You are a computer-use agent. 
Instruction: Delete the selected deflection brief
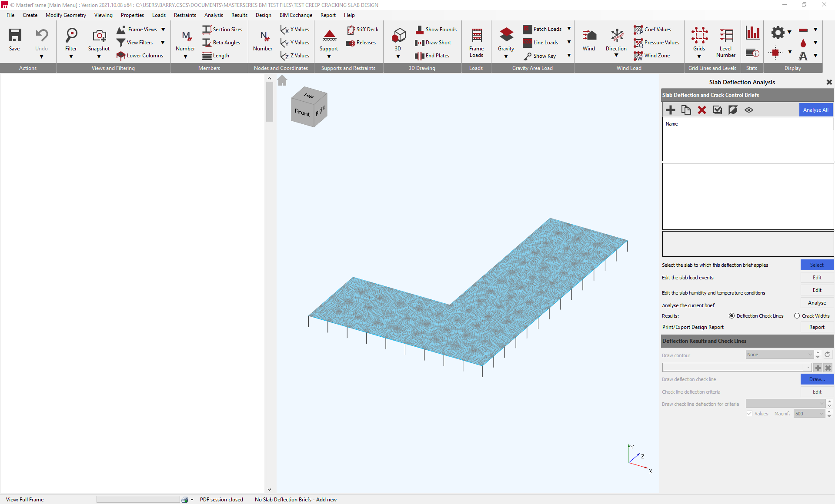[701, 110]
